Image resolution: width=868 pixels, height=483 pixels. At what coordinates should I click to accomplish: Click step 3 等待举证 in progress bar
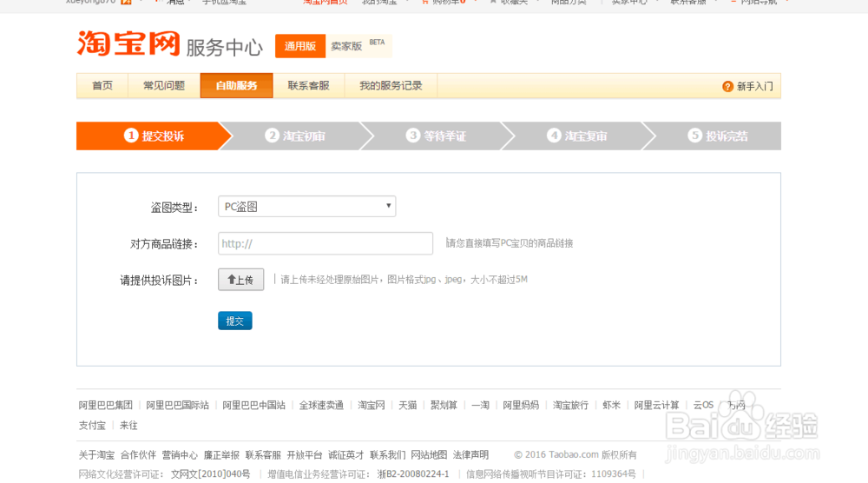[437, 136]
